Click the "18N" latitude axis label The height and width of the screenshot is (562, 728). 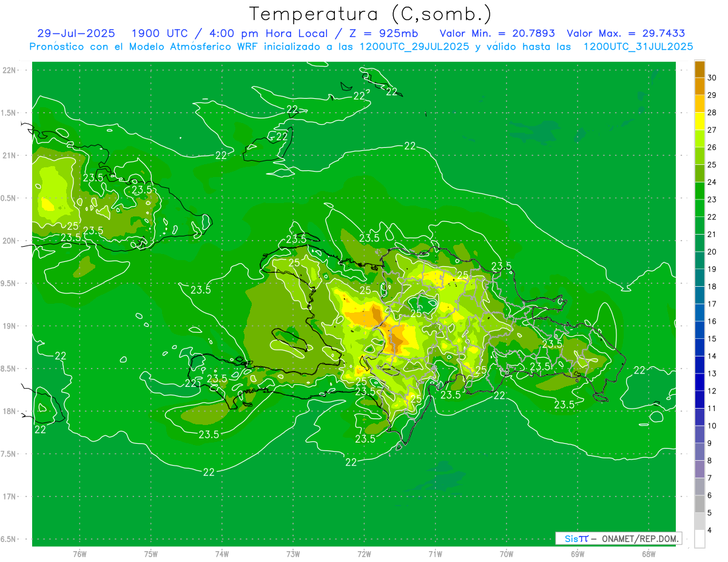(8, 412)
